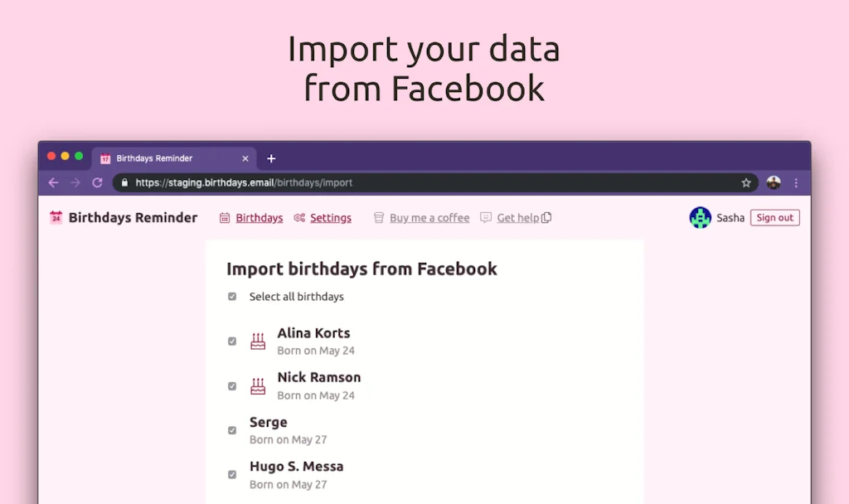Click the padlock icon in the address bar
849x504 pixels.
tap(124, 182)
